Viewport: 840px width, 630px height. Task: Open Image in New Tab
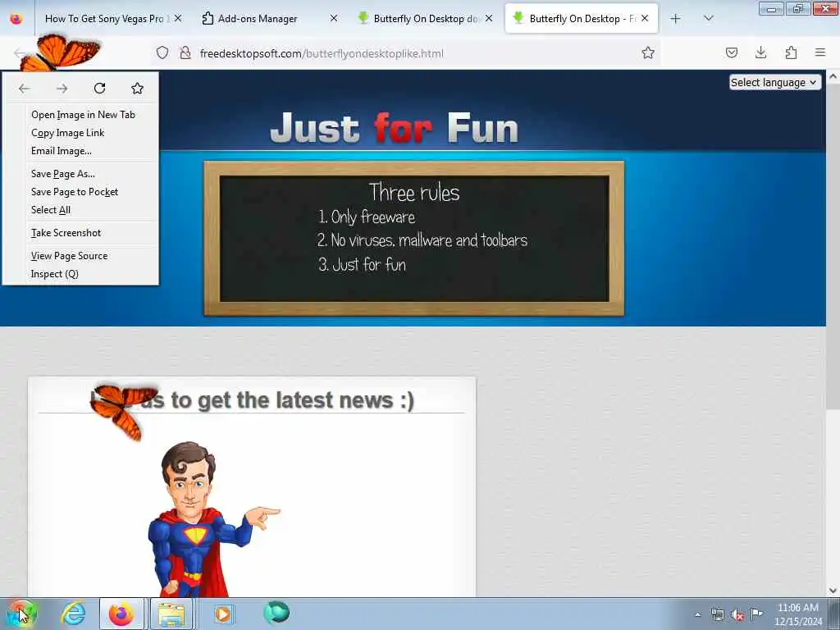pyautogui.click(x=83, y=115)
